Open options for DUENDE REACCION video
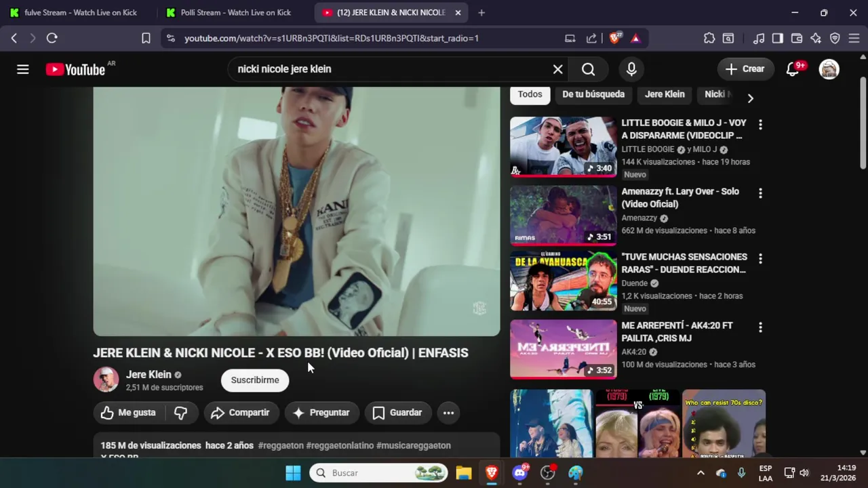This screenshot has width=868, height=488. (760, 259)
